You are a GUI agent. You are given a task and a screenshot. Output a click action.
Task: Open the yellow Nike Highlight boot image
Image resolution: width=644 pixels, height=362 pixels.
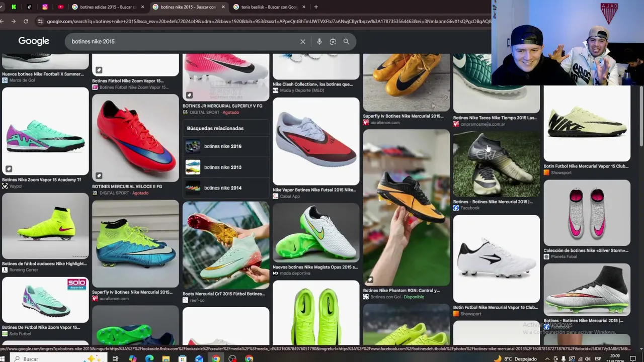tap(45, 226)
